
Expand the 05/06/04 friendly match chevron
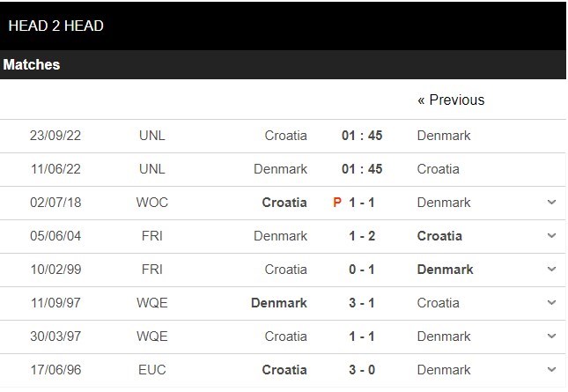click(x=551, y=235)
